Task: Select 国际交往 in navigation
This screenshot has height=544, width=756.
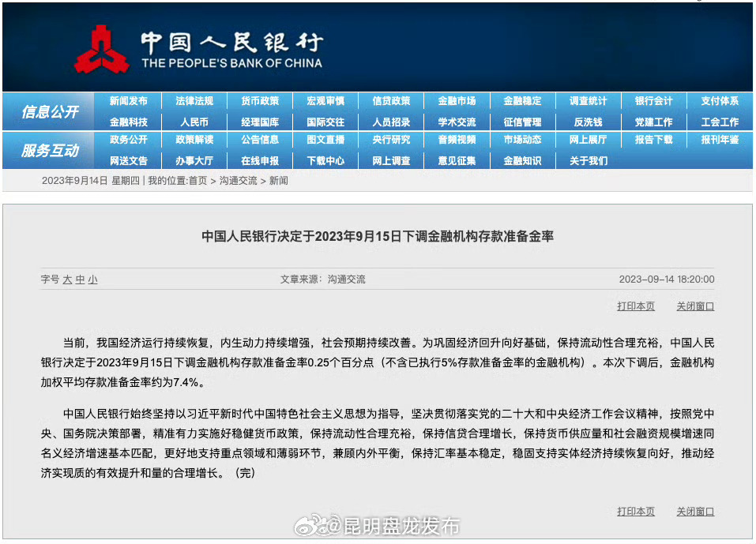Action: tap(325, 122)
